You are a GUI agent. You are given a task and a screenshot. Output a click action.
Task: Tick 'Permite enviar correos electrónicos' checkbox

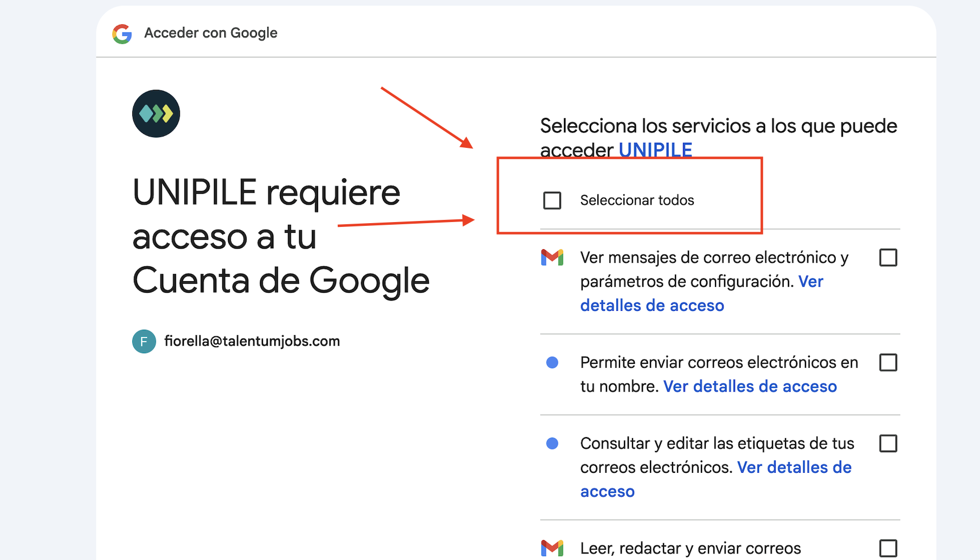coord(888,362)
